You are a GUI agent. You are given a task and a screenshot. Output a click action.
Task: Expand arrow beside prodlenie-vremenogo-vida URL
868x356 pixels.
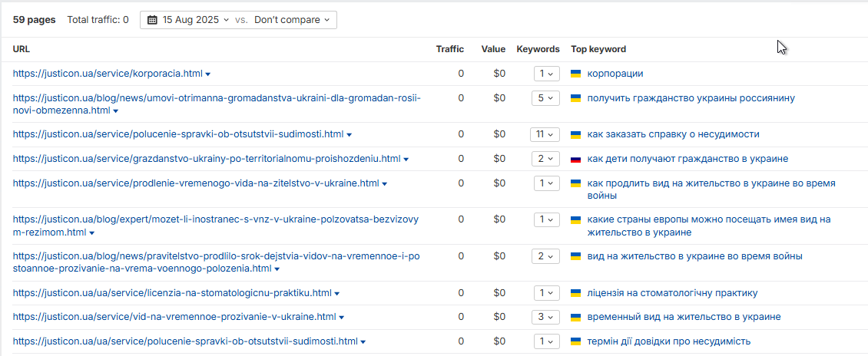pyautogui.click(x=385, y=184)
